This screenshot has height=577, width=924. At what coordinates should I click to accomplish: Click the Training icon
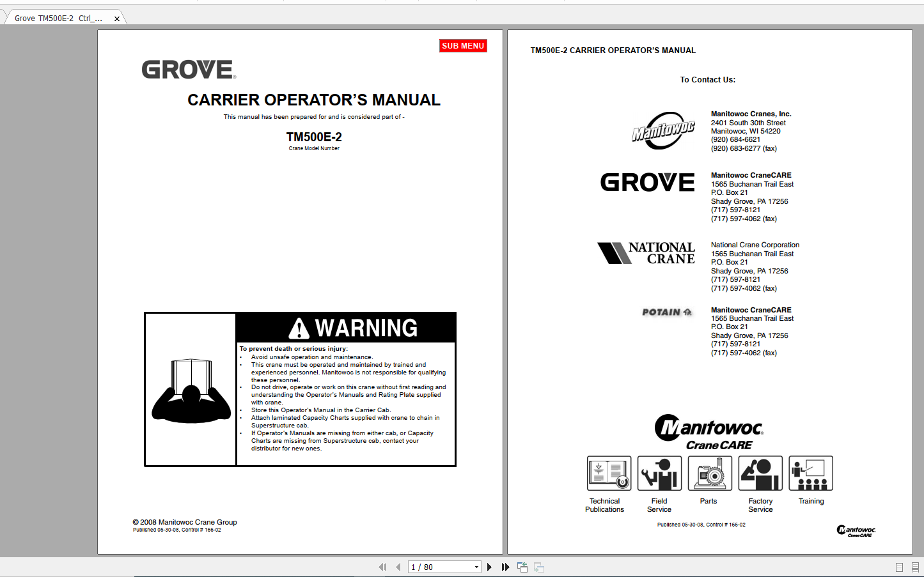[x=811, y=473]
